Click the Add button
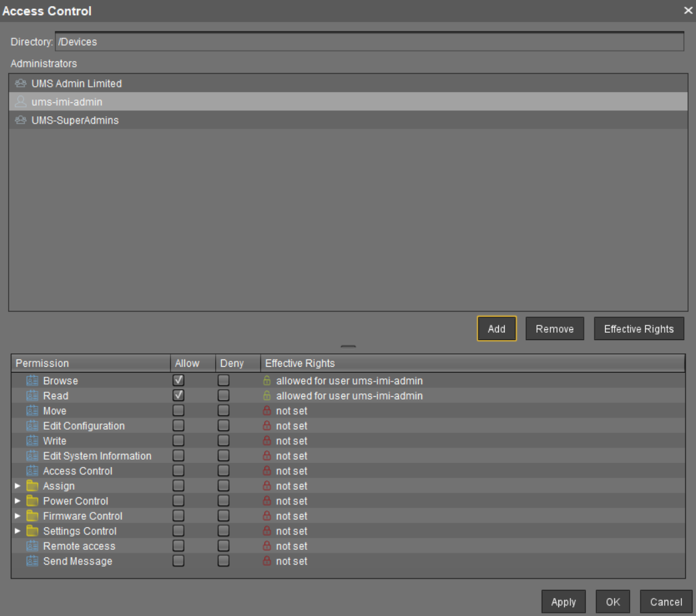 496,328
